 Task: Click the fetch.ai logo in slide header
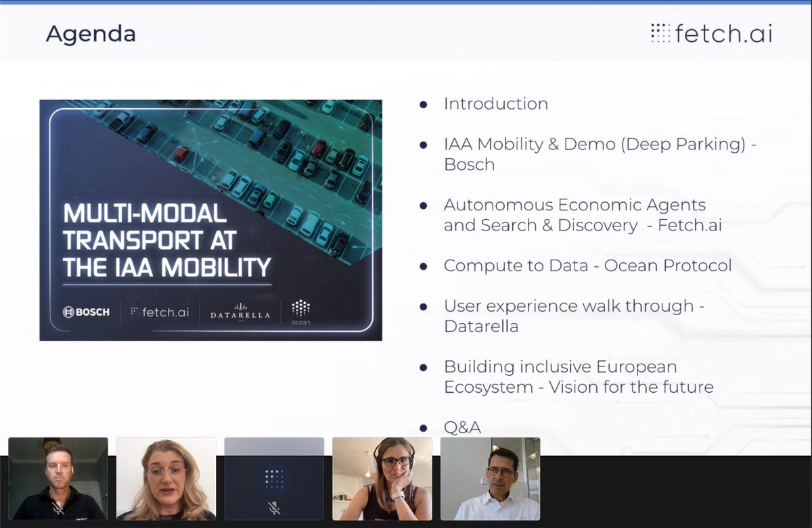(x=710, y=34)
